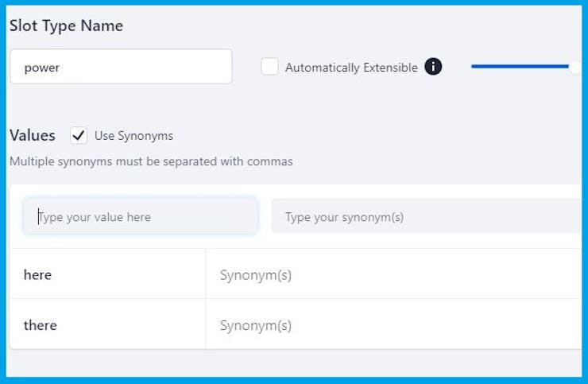Image resolution: width=588 pixels, height=384 pixels.
Task: Click the 'Use Synonyms' label text
Action: coord(133,135)
